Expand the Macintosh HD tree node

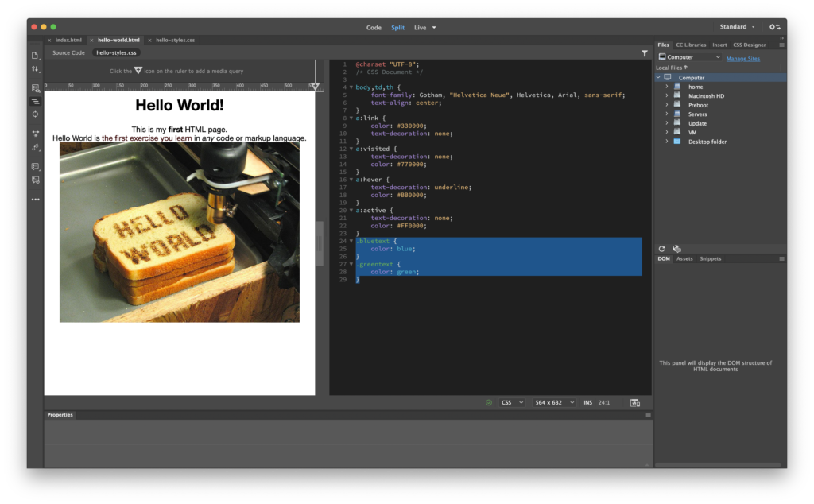click(x=667, y=96)
